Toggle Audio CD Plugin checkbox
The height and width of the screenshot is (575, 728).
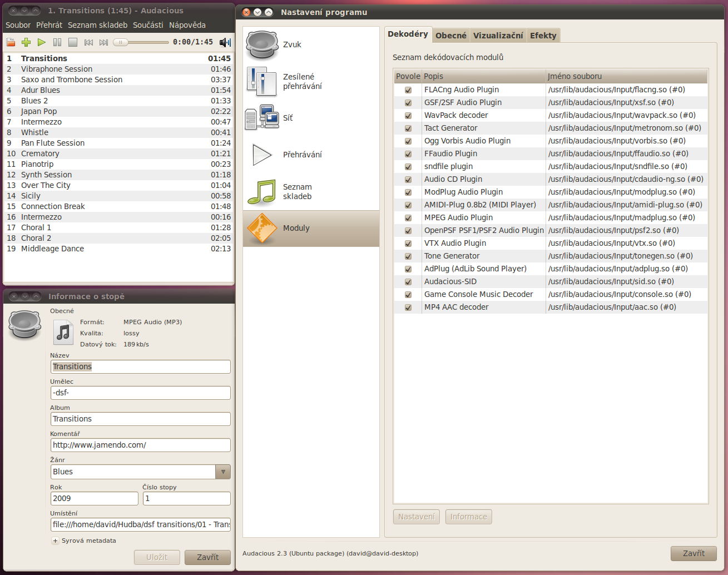[x=408, y=180]
